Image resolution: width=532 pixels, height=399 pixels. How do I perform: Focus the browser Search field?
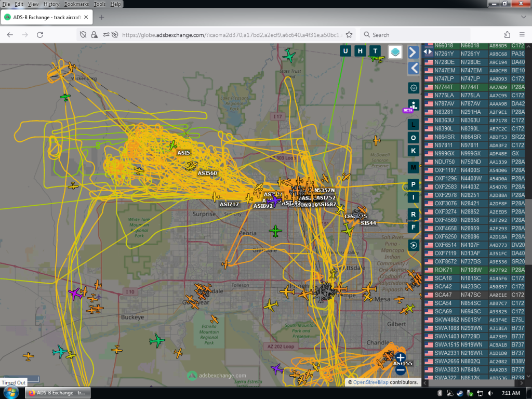(415, 35)
